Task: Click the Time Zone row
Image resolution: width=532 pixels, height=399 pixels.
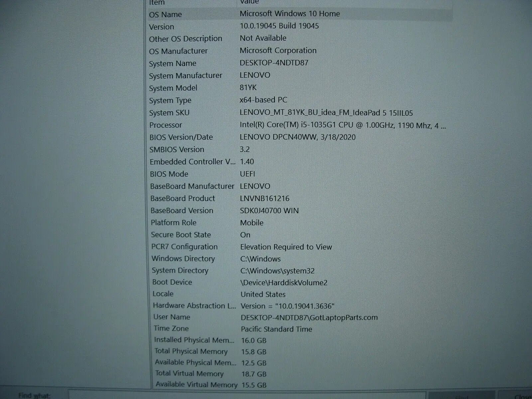Action: click(299, 329)
